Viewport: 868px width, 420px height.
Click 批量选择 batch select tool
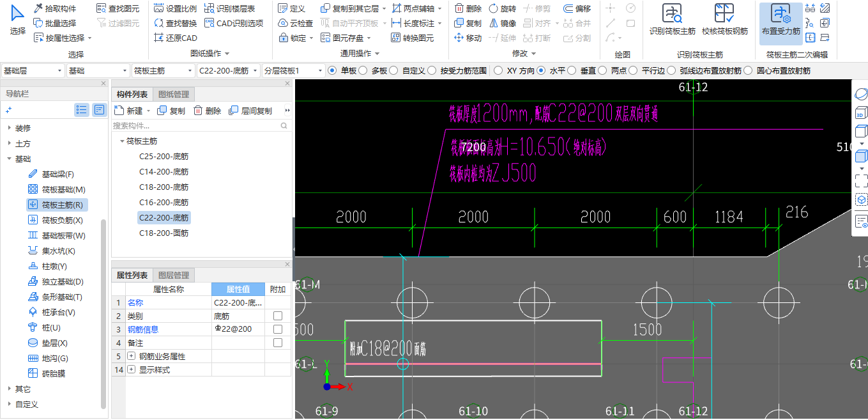coord(55,23)
